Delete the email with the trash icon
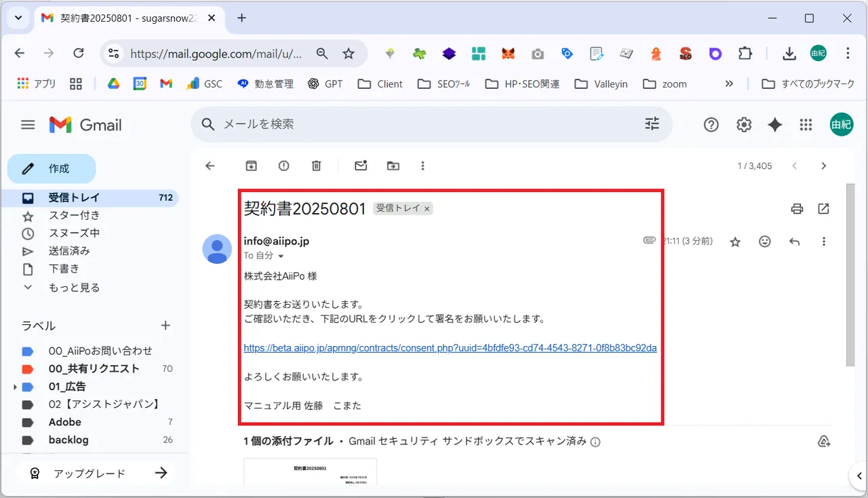This screenshot has width=868, height=498. pyautogui.click(x=316, y=166)
